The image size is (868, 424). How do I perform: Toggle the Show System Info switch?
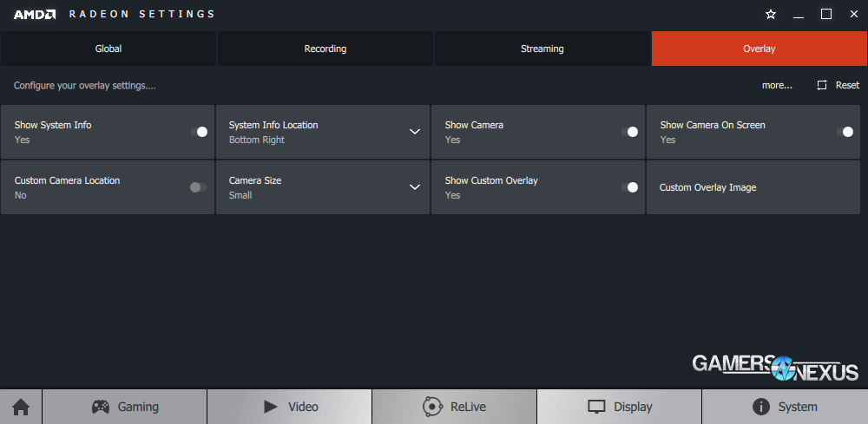pyautogui.click(x=199, y=132)
